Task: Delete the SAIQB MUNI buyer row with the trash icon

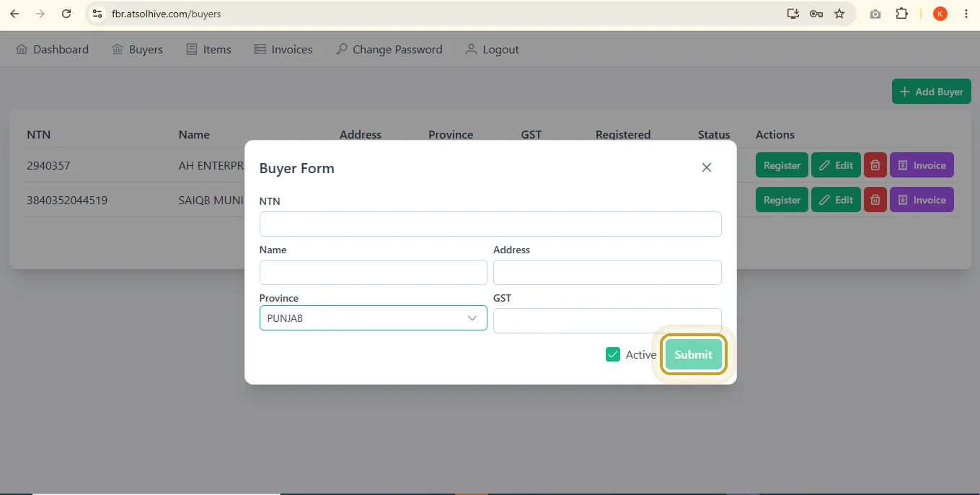Action: pyautogui.click(x=875, y=200)
